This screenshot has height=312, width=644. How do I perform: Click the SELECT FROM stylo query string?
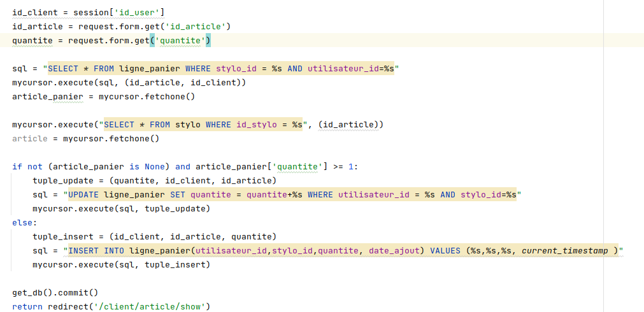tap(203, 125)
